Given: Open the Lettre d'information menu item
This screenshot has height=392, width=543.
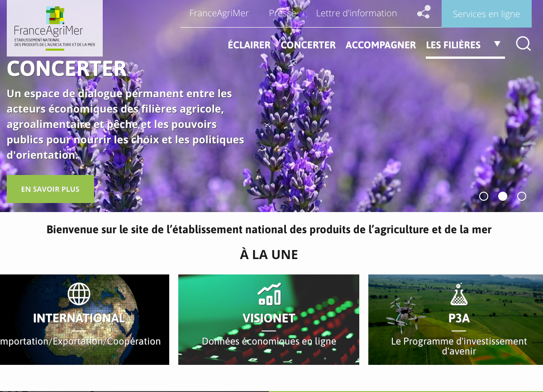Looking at the screenshot, I should tap(357, 13).
